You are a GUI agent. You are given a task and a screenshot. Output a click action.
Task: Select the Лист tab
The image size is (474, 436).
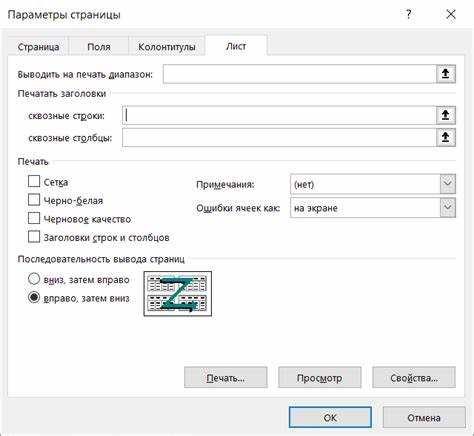tap(236, 46)
